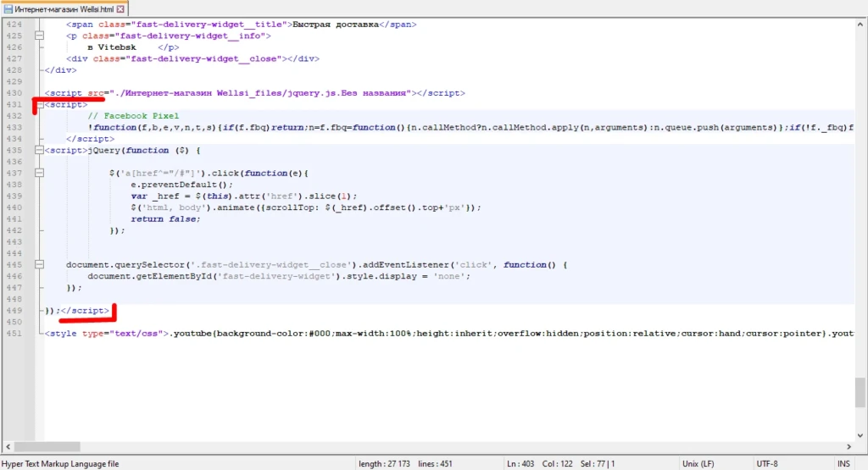Click the 'Sel : 77 | 1' status entry
Viewport: 868px width, 470px height.
598,464
